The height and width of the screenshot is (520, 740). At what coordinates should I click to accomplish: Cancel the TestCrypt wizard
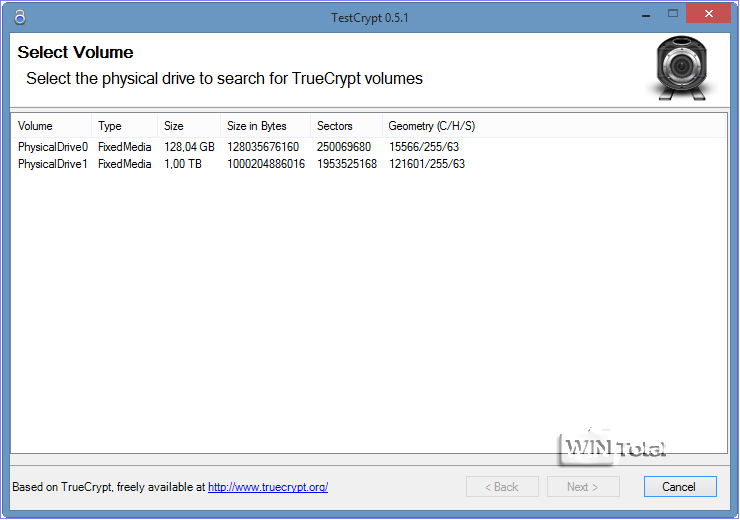(680, 486)
